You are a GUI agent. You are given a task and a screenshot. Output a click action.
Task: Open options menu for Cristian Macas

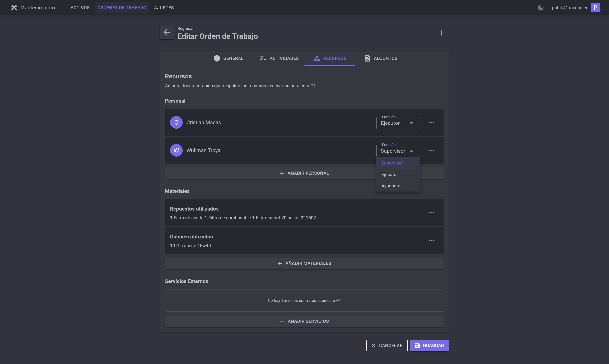pos(431,122)
